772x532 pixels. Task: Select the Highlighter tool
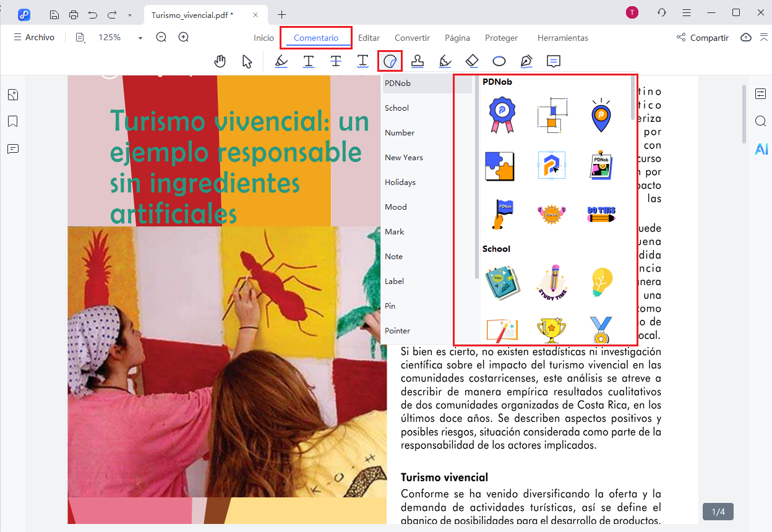pos(281,61)
